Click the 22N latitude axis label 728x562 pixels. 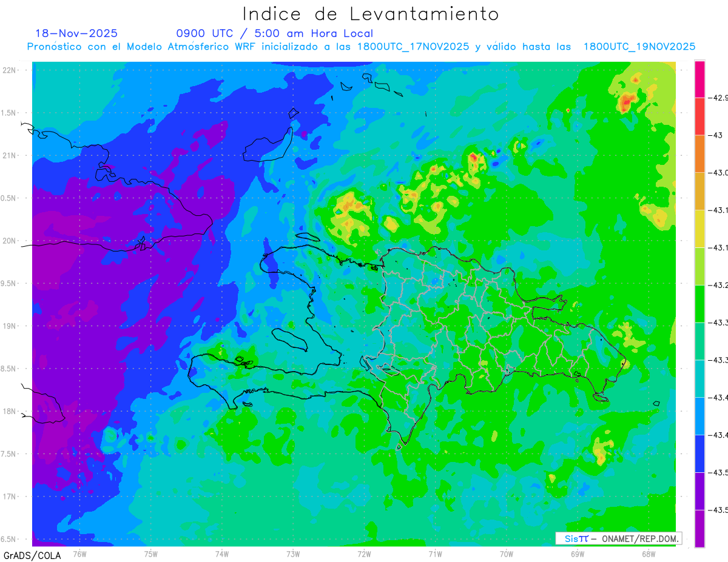pos(10,70)
